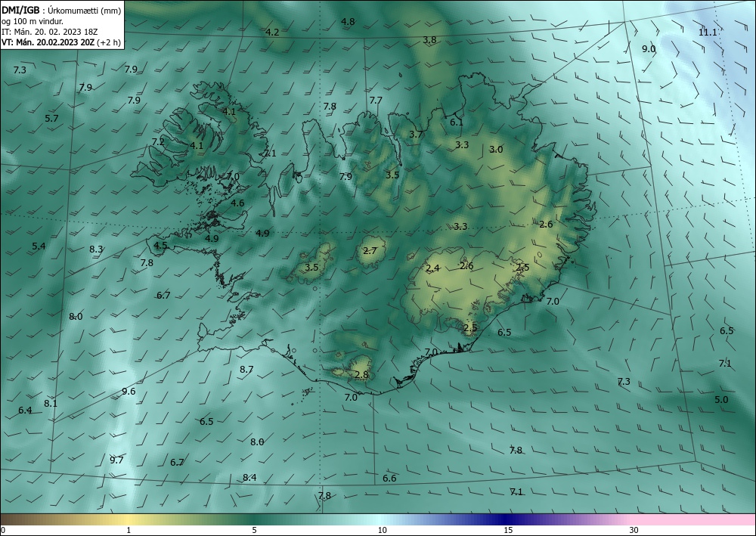Click the 2.7 value on the glacier
Viewport: 756px width, 536px height.
click(370, 251)
